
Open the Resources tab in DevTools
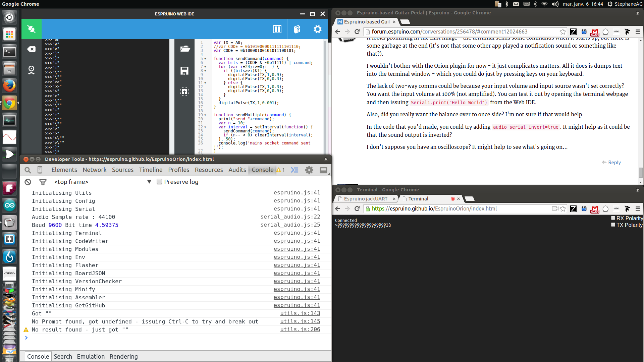209,170
